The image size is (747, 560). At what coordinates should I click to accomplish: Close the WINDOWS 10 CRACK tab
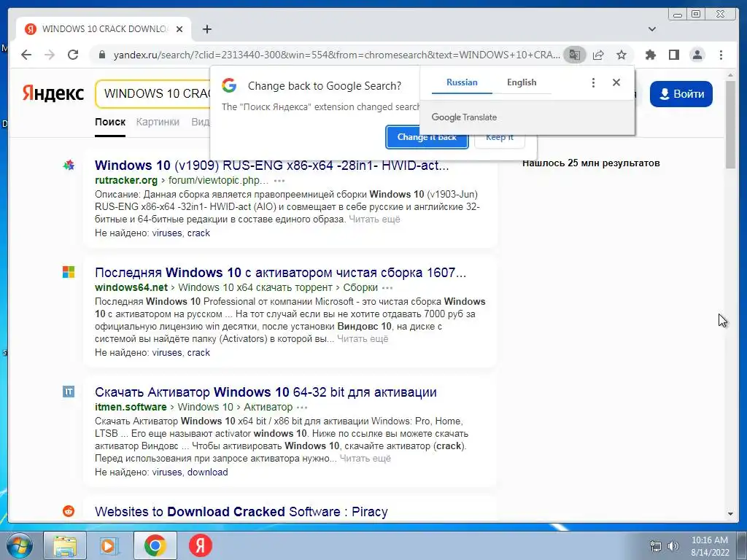179,29
